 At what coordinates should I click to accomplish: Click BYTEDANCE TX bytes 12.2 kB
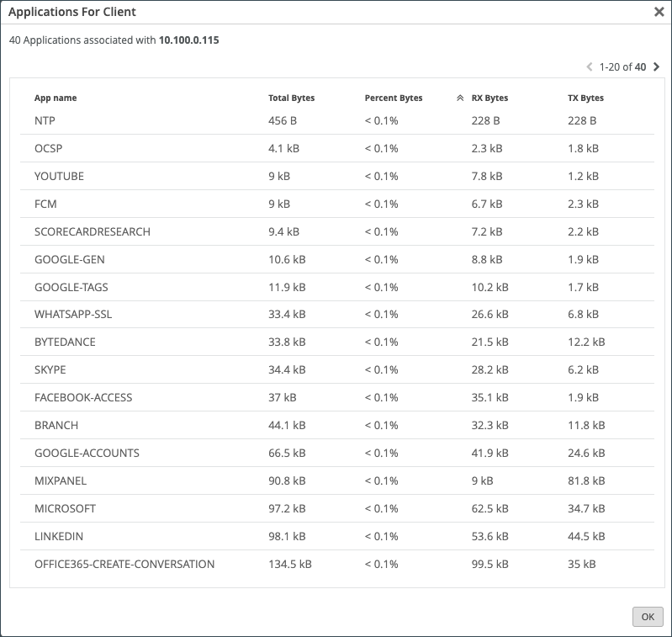[586, 342]
